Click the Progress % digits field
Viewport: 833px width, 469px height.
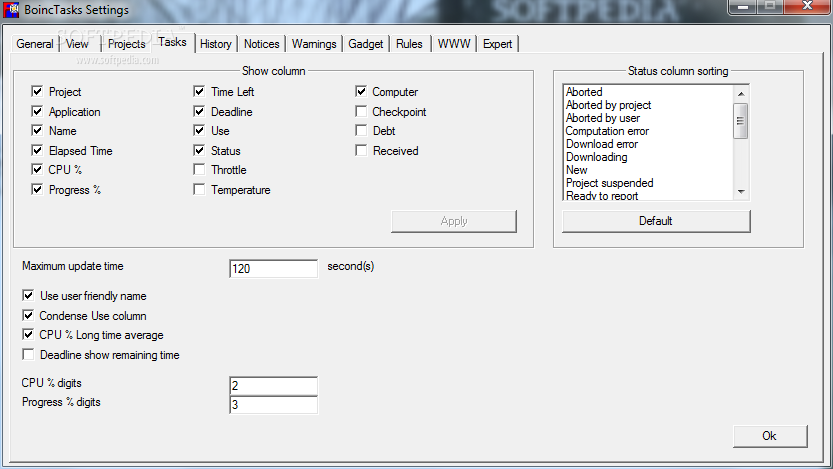pyautogui.click(x=274, y=405)
